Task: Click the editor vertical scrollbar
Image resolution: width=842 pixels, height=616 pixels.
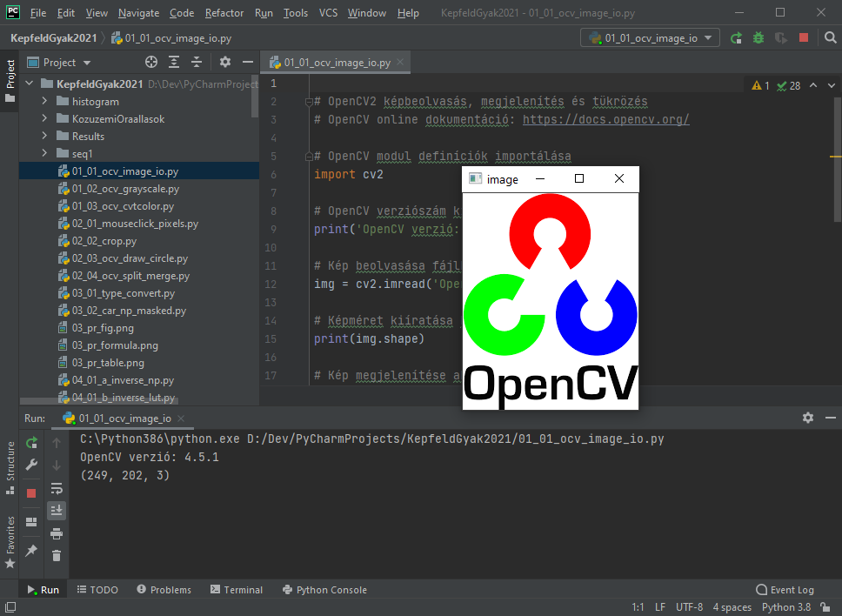Action: (x=838, y=161)
